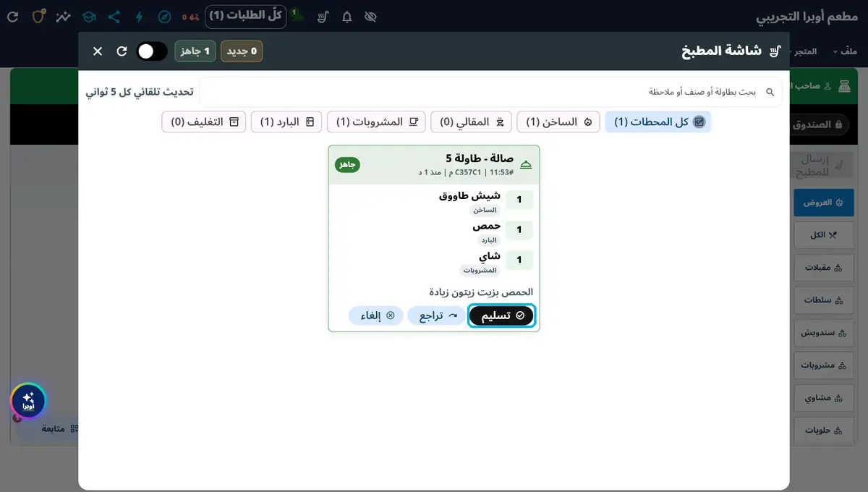The image size is (868, 492).
Task: Click the cash register icon in background
Action: tap(844, 86)
